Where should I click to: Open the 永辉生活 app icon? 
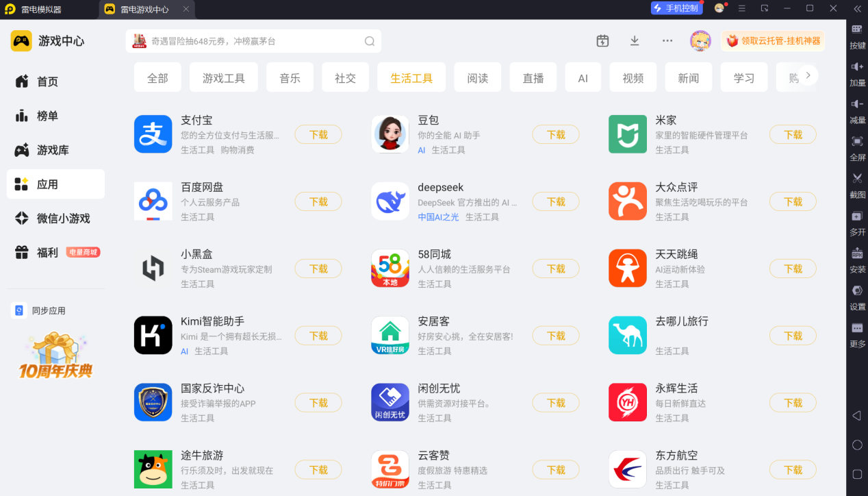pyautogui.click(x=628, y=403)
